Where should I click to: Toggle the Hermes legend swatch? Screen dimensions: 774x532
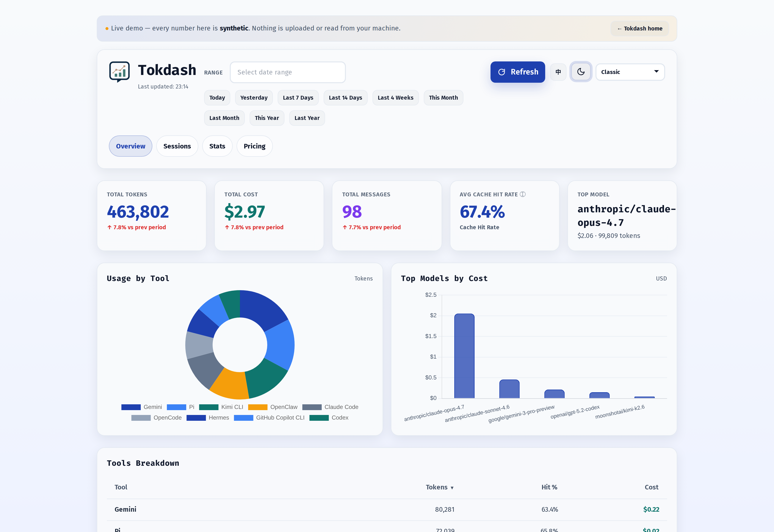point(196,418)
